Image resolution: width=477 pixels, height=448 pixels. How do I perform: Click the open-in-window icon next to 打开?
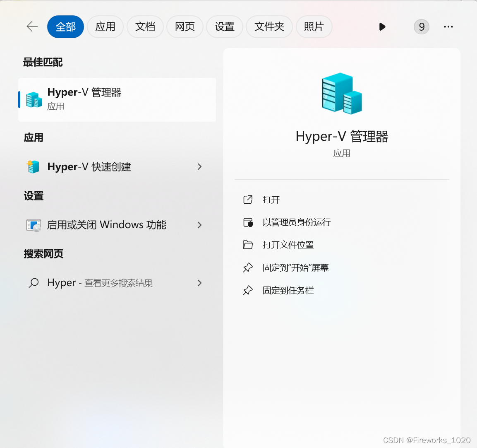[248, 200]
